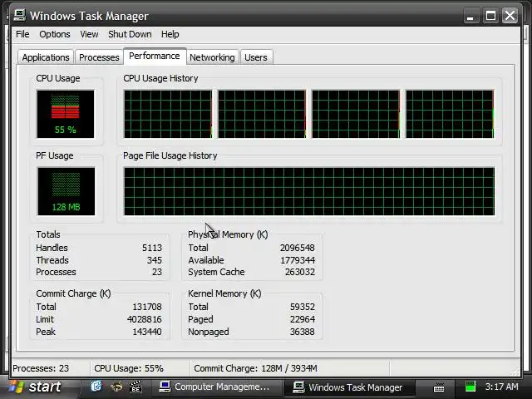Click status bar 'Commit Charge: 128M / 3934M'
Screen dimensions: 532x399
[255, 368]
